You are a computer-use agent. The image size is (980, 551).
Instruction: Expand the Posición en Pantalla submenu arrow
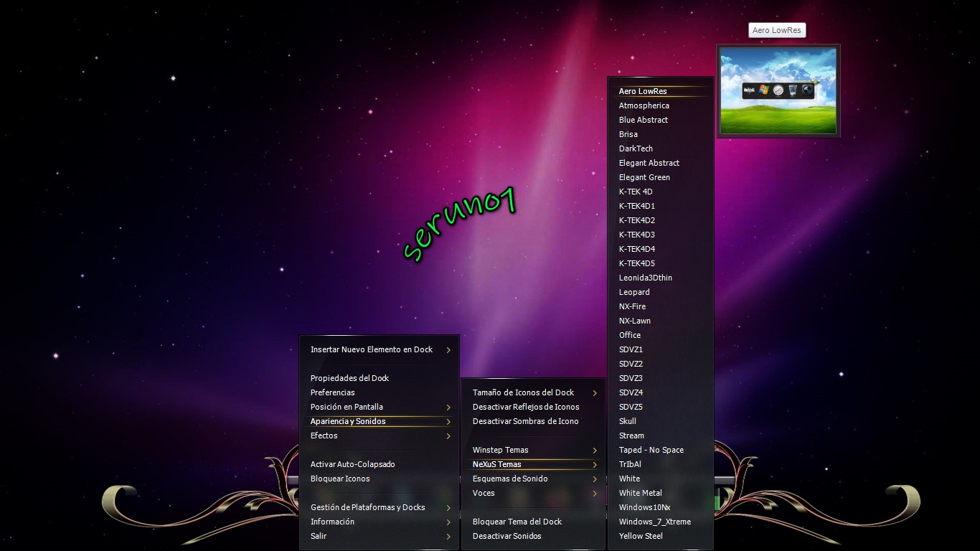448,408
